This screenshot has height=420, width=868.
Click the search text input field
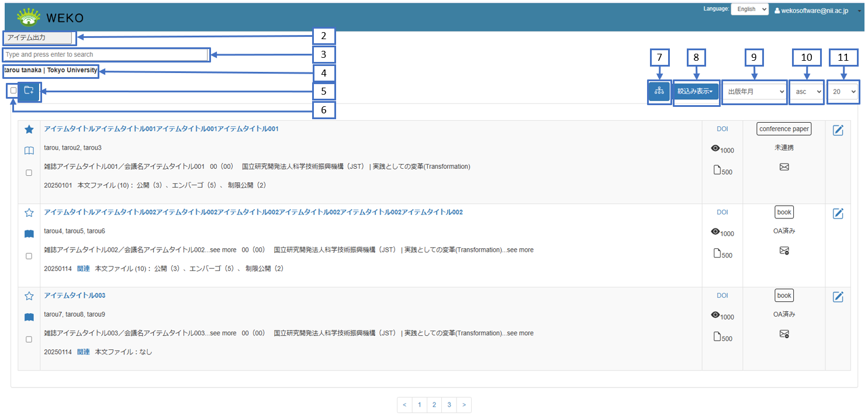coord(105,54)
